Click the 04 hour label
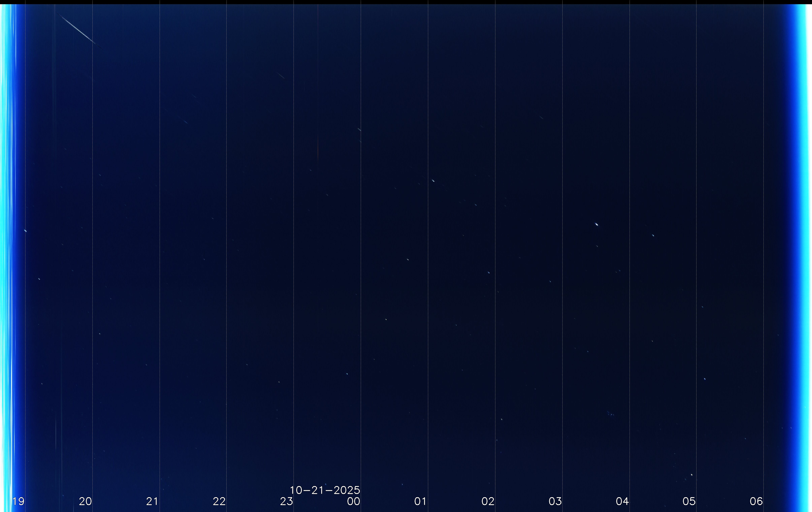The width and height of the screenshot is (812, 512). [622, 501]
